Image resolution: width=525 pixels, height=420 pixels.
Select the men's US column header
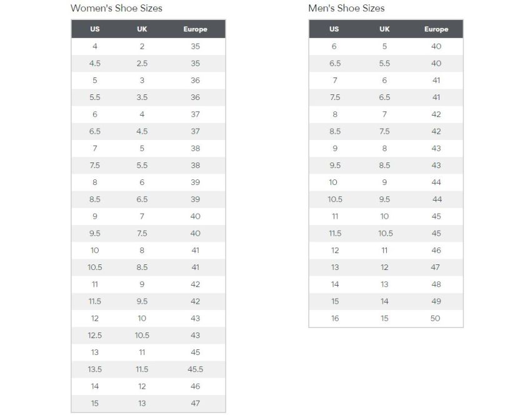tap(334, 29)
